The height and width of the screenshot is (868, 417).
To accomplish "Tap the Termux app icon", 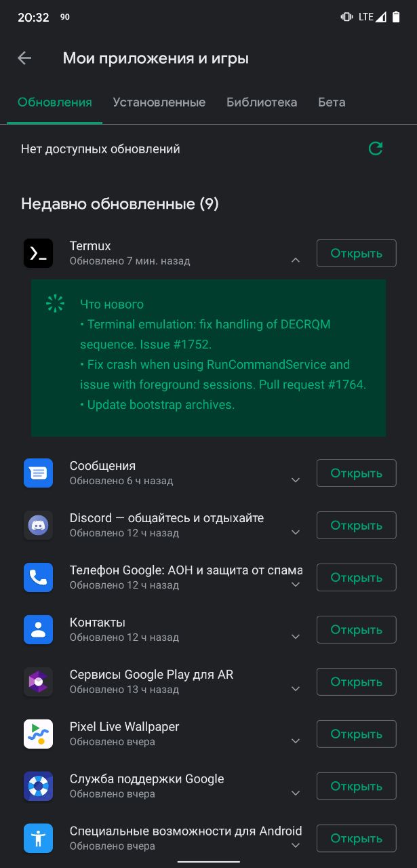I will (x=38, y=253).
